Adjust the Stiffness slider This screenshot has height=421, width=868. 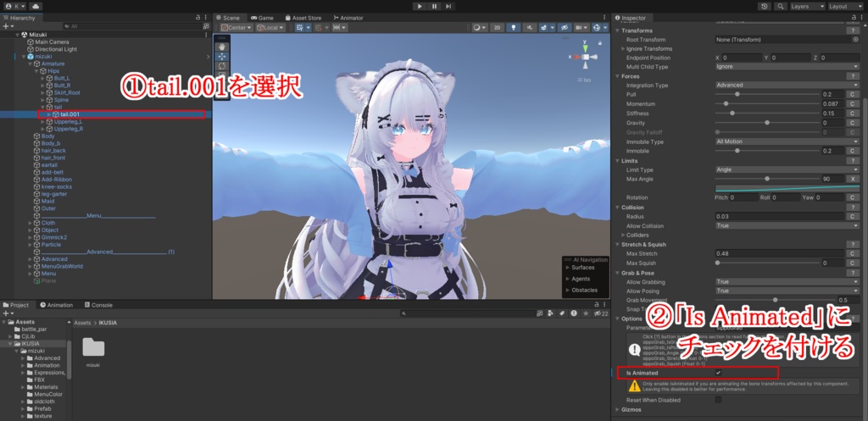tap(767, 114)
